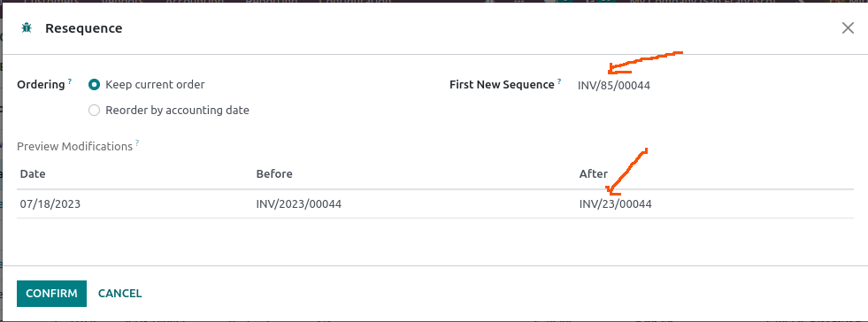Choose Reorder by accounting date
The height and width of the screenshot is (322, 868).
(95, 110)
